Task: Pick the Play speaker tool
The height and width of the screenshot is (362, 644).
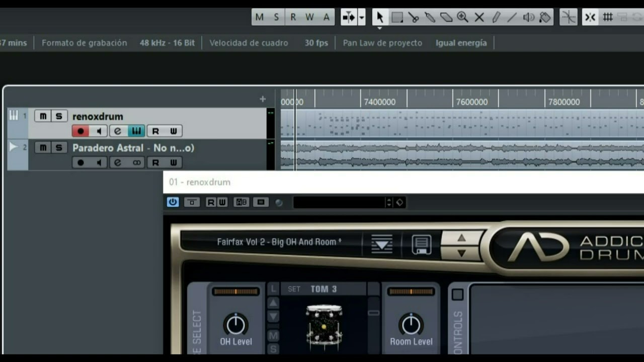Action: coord(529,17)
